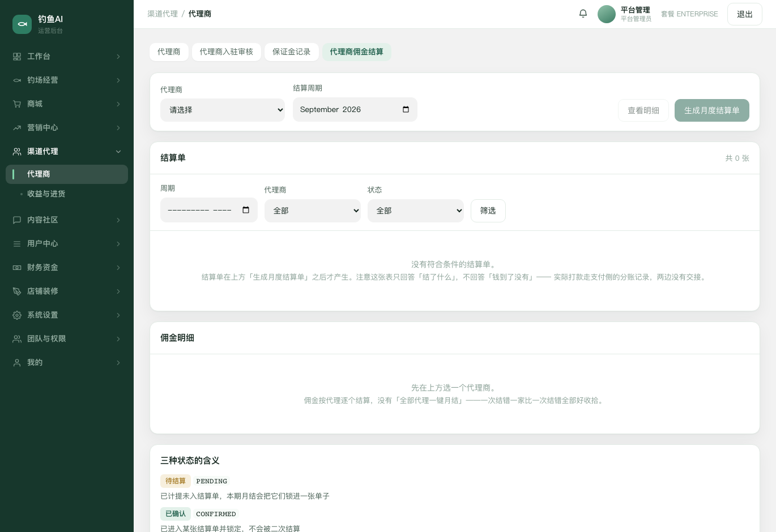Click the 渠道代理 people icon
776x532 pixels.
point(17,152)
